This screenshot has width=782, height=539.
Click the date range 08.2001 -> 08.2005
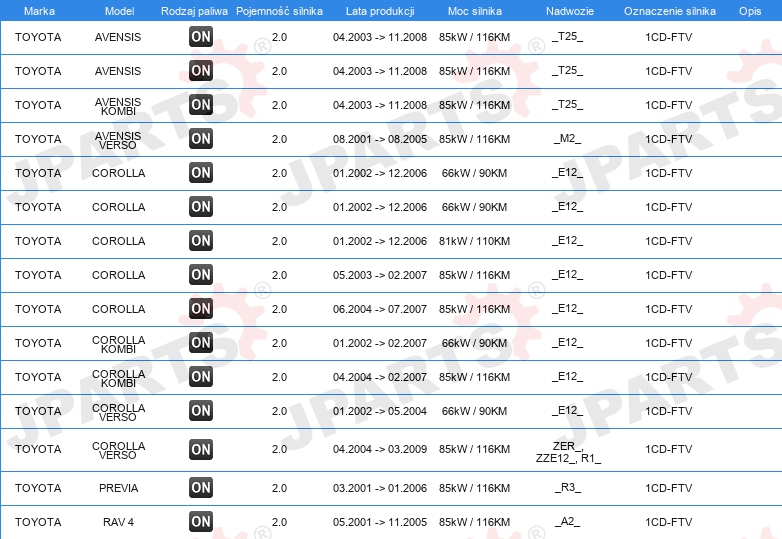click(380, 139)
